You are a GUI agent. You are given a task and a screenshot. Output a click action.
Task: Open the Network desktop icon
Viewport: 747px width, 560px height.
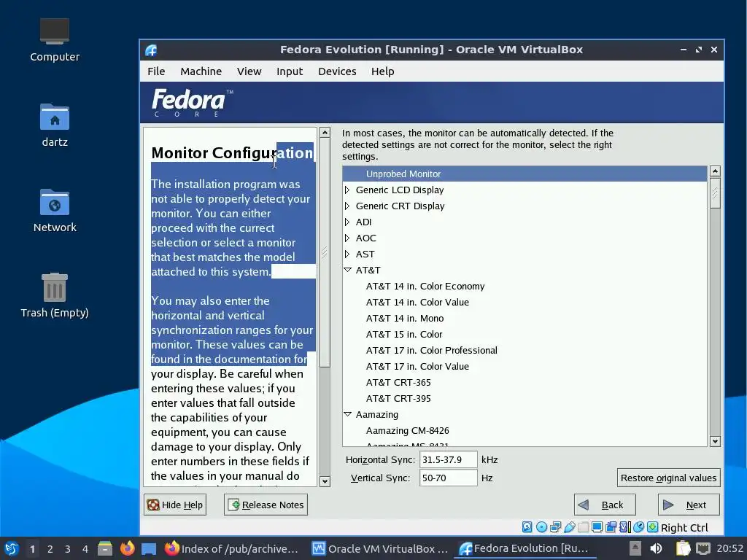(54, 211)
